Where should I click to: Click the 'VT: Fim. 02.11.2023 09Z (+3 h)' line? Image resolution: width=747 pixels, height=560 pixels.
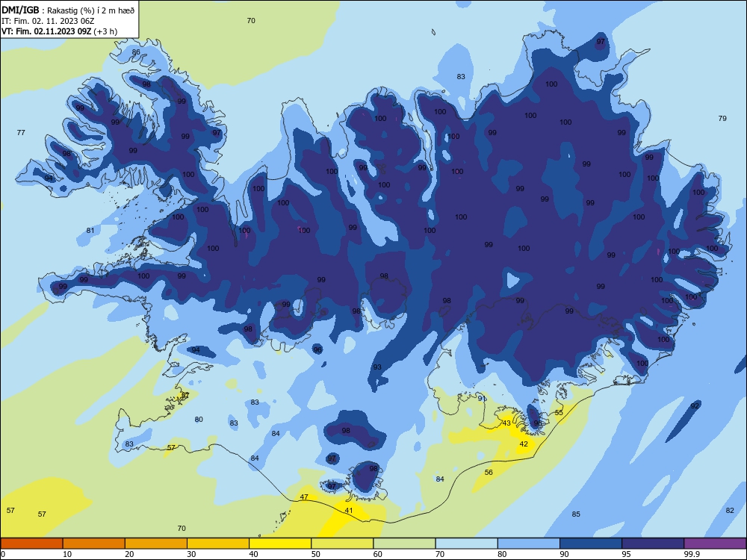click(x=60, y=31)
